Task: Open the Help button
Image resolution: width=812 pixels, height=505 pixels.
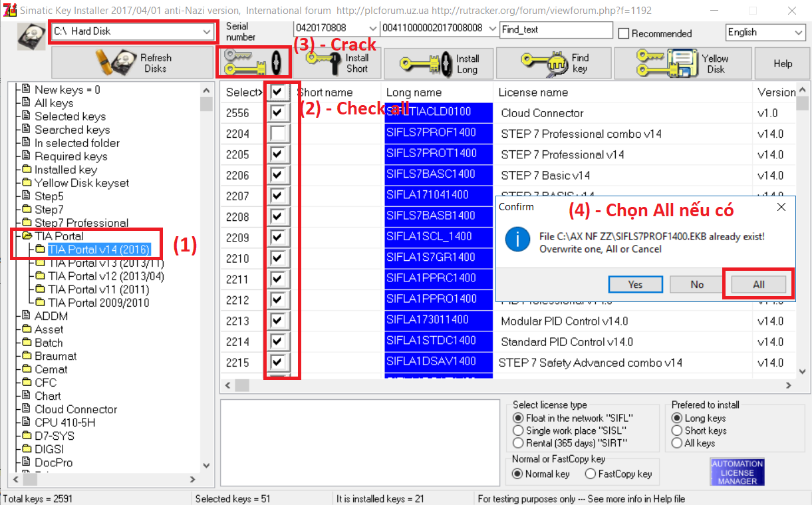Action: pyautogui.click(x=782, y=64)
